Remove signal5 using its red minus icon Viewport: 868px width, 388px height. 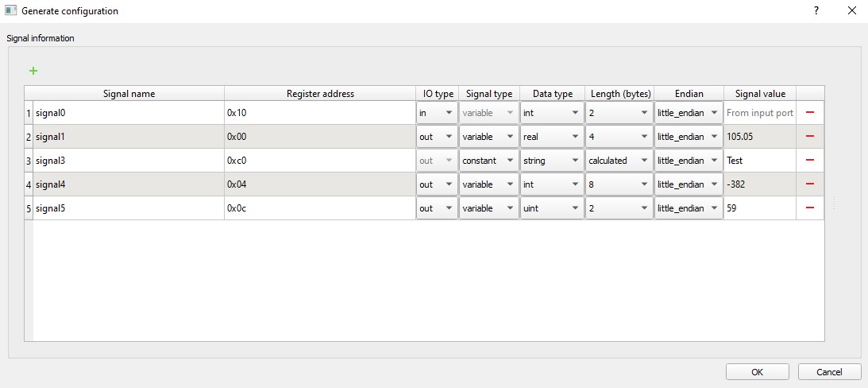(x=810, y=208)
